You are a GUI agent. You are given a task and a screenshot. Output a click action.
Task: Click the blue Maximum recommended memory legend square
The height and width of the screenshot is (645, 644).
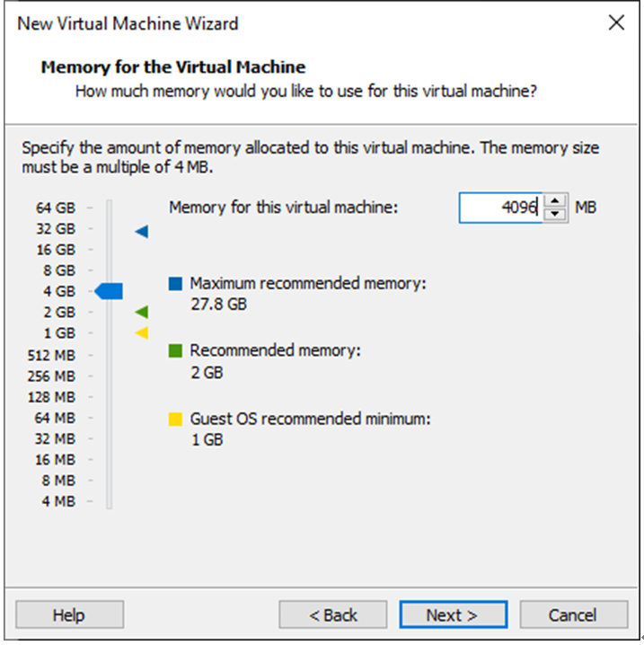click(175, 284)
